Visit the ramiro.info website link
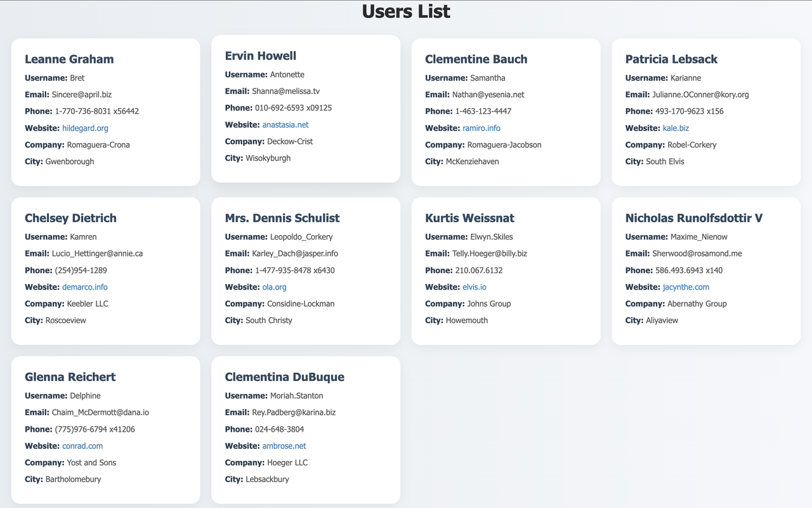The image size is (812, 508). pyautogui.click(x=481, y=128)
